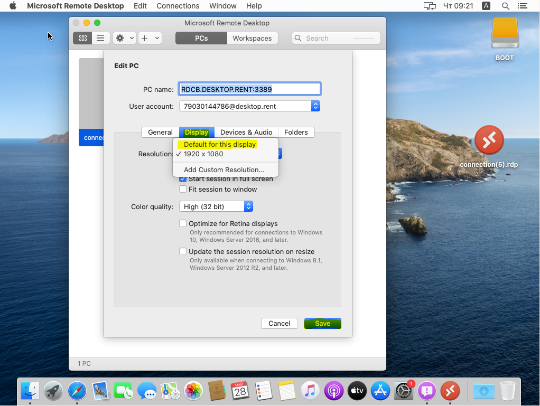Open Notes from the Dock

287,391
